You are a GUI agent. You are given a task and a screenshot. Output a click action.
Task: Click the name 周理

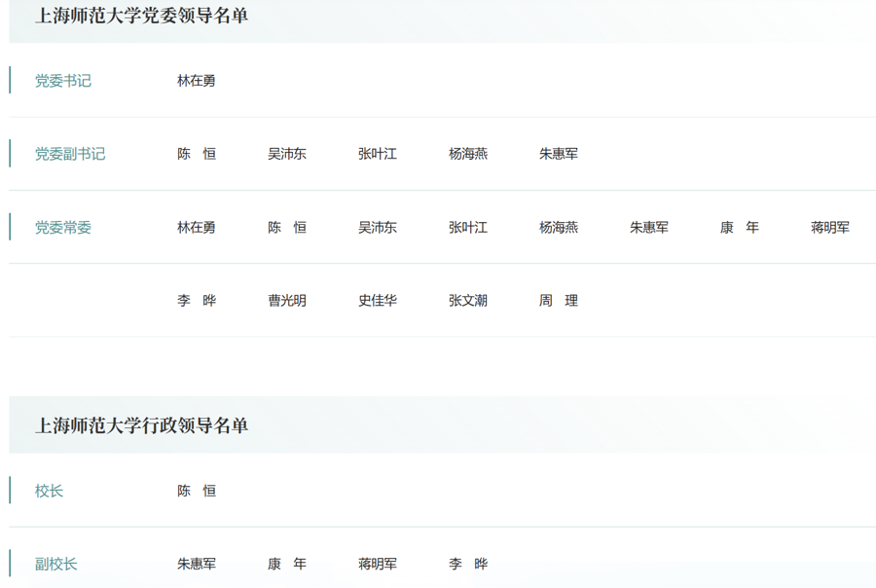tap(558, 301)
